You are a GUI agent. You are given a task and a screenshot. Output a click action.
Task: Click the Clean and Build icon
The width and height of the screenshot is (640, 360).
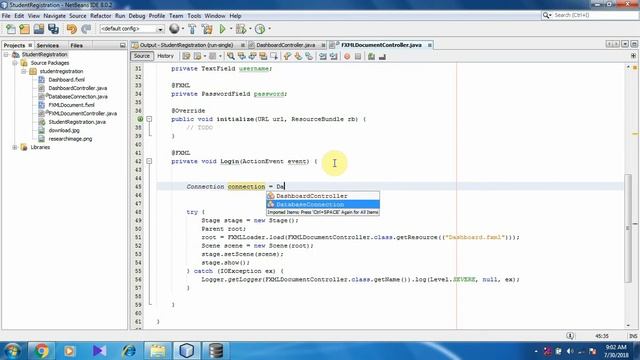point(207,29)
